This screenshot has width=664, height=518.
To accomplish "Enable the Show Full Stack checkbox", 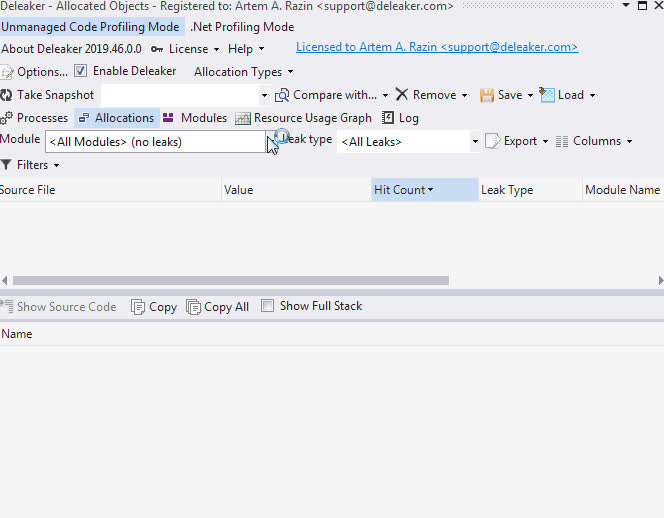I will (x=267, y=305).
